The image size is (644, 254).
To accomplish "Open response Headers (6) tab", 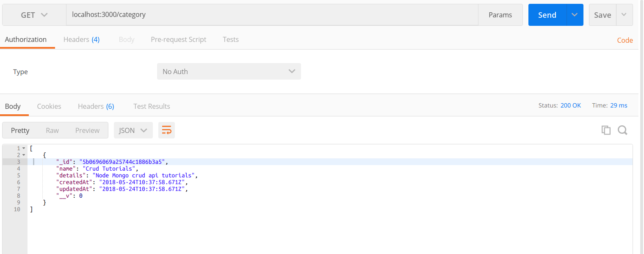I will (96, 106).
